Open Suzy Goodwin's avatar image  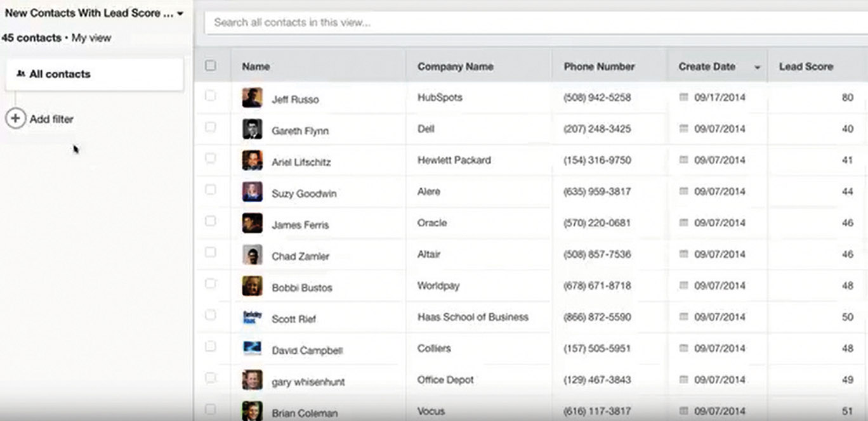[252, 192]
